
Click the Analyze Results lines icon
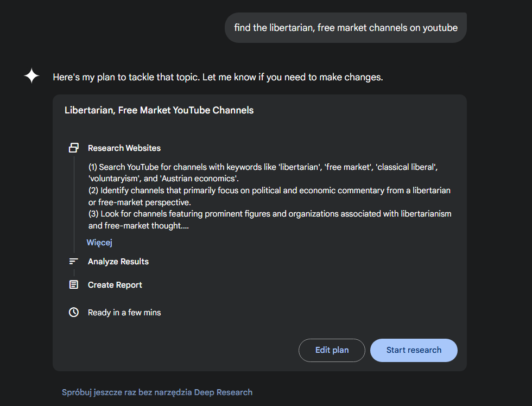point(74,262)
